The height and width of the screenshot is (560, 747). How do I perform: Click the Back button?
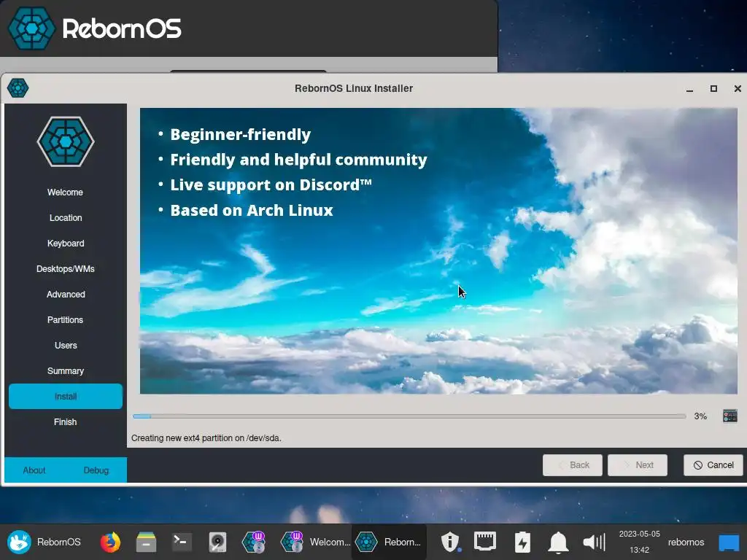(572, 464)
